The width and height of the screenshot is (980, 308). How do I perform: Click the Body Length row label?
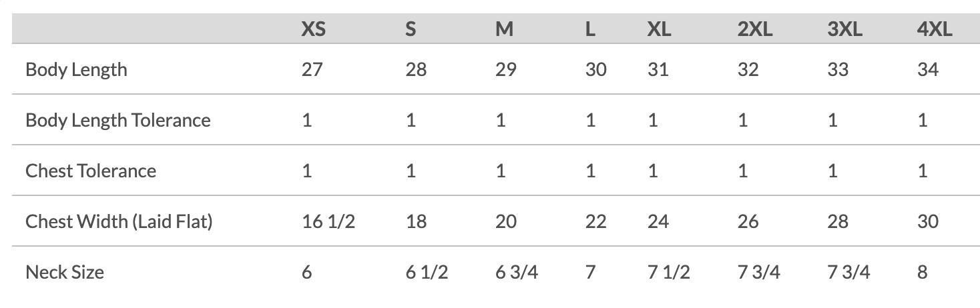[76, 69]
